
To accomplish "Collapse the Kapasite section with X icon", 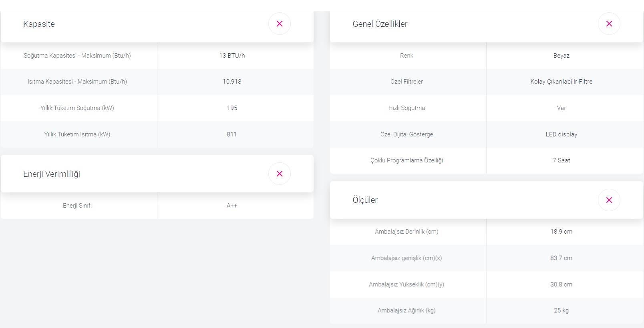I will tap(280, 24).
